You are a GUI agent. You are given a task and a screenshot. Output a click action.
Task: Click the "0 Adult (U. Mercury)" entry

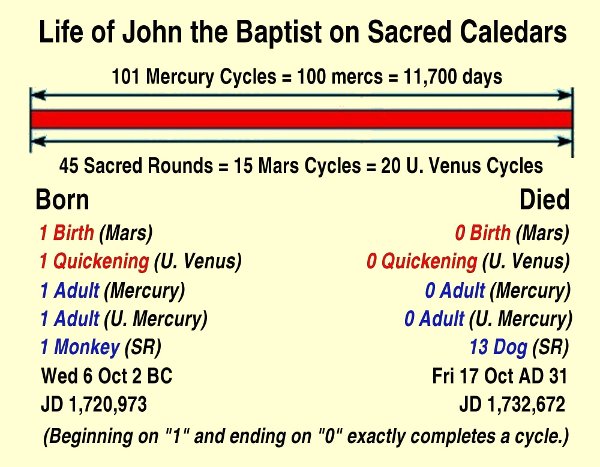point(487,320)
